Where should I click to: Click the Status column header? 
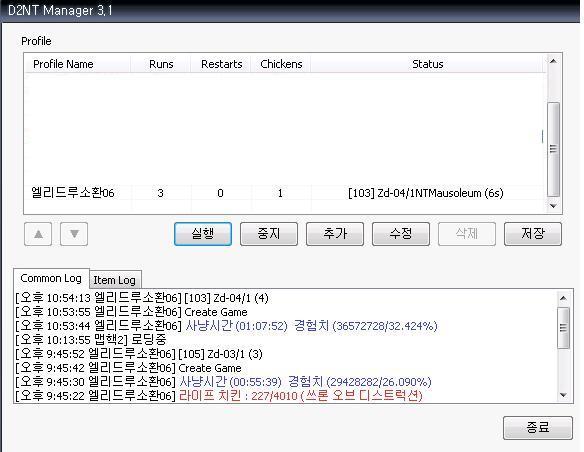click(x=428, y=64)
